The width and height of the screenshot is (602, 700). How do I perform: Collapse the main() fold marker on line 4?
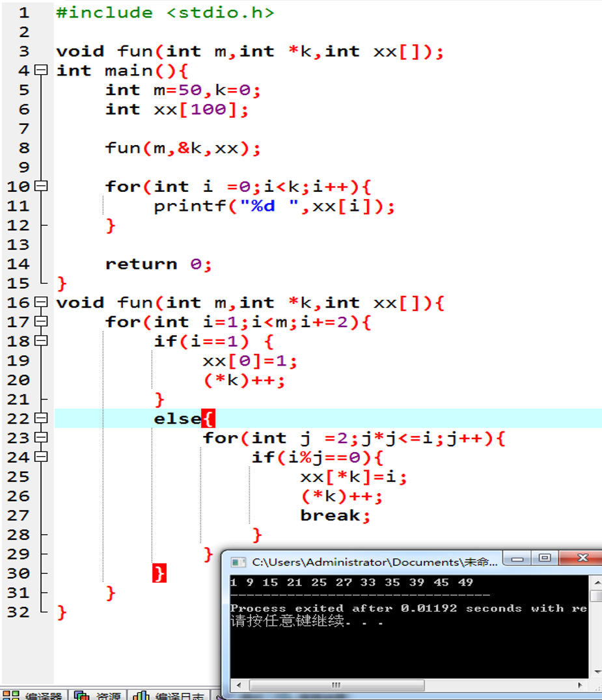pos(41,70)
